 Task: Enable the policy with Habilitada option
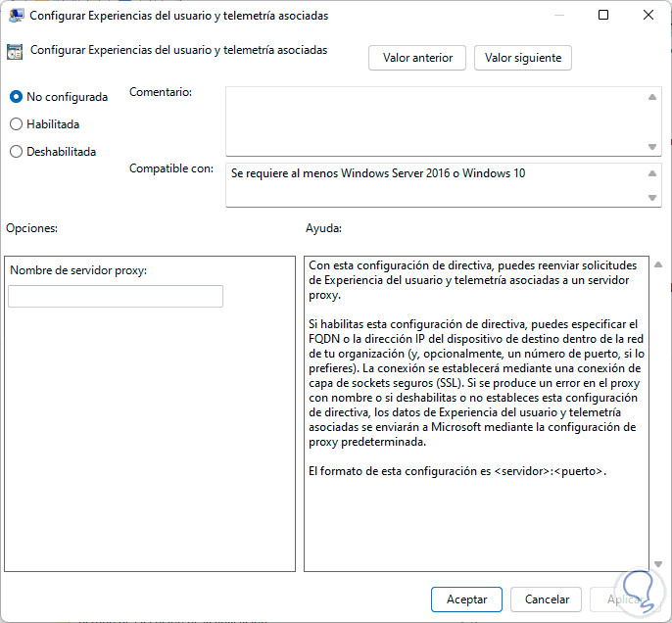click(x=16, y=124)
